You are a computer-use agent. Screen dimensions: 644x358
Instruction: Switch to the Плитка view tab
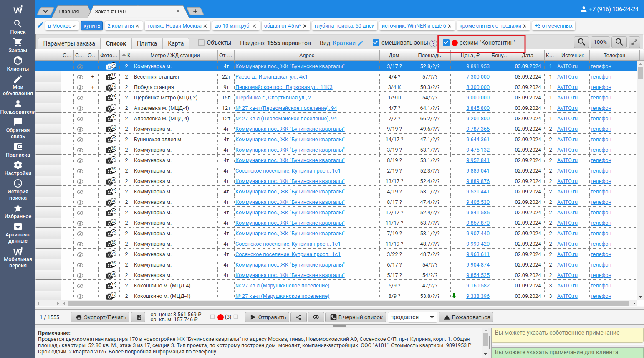tap(147, 43)
